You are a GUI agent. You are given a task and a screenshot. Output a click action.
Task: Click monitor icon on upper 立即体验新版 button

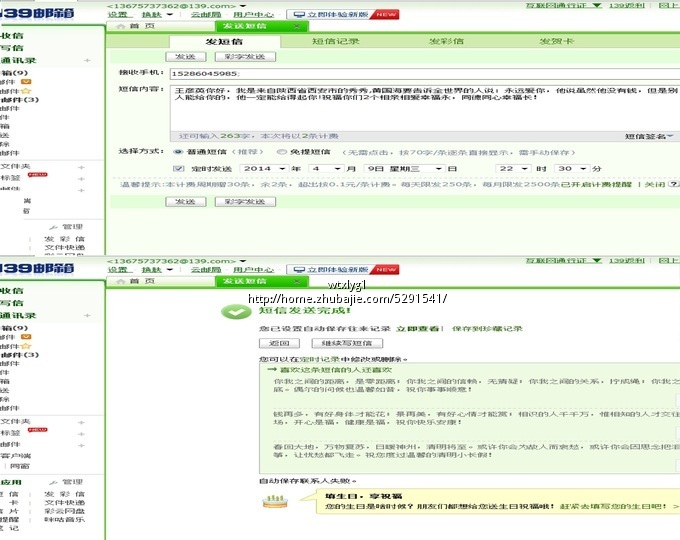tap(299, 14)
